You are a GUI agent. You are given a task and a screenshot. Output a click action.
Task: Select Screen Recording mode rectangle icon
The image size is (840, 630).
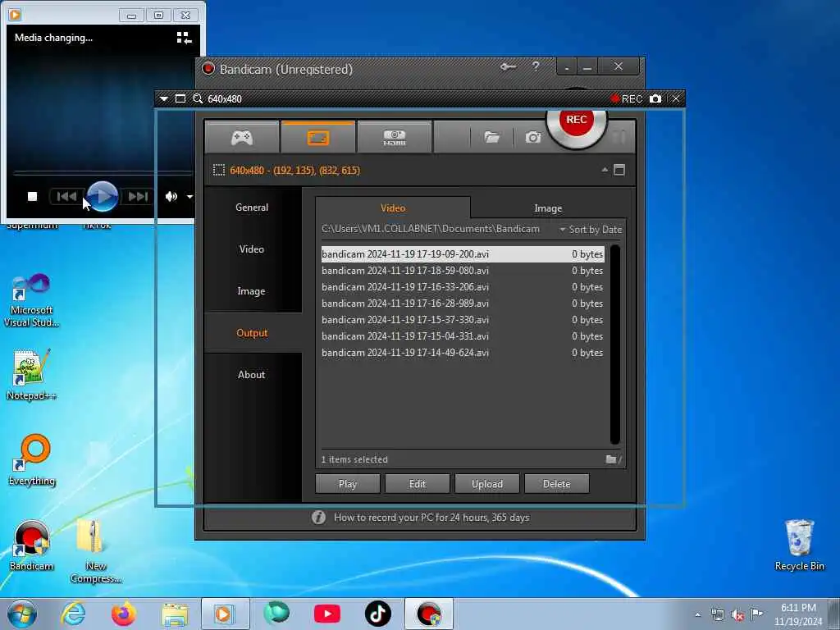point(318,138)
